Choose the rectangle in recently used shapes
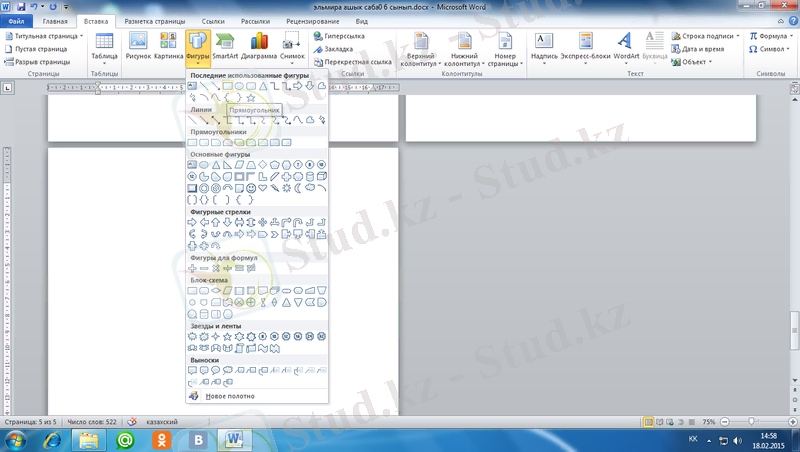 pyautogui.click(x=227, y=86)
